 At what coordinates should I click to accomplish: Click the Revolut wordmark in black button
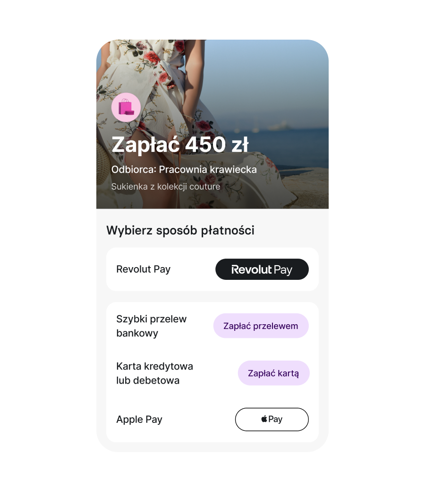point(252,269)
